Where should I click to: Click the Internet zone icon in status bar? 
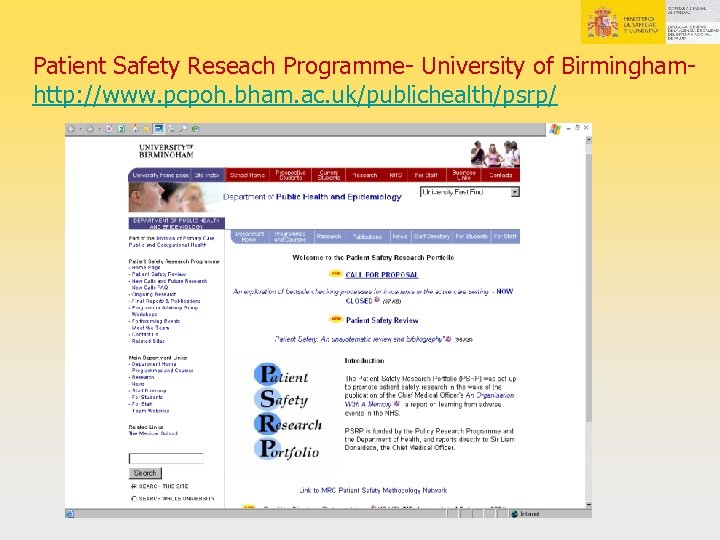515,514
